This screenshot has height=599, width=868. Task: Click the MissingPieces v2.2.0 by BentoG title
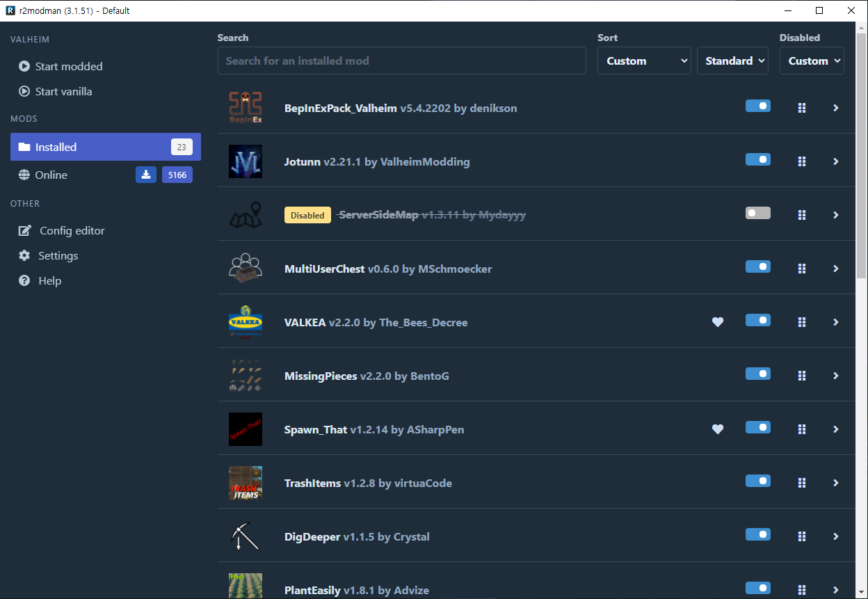(x=367, y=376)
